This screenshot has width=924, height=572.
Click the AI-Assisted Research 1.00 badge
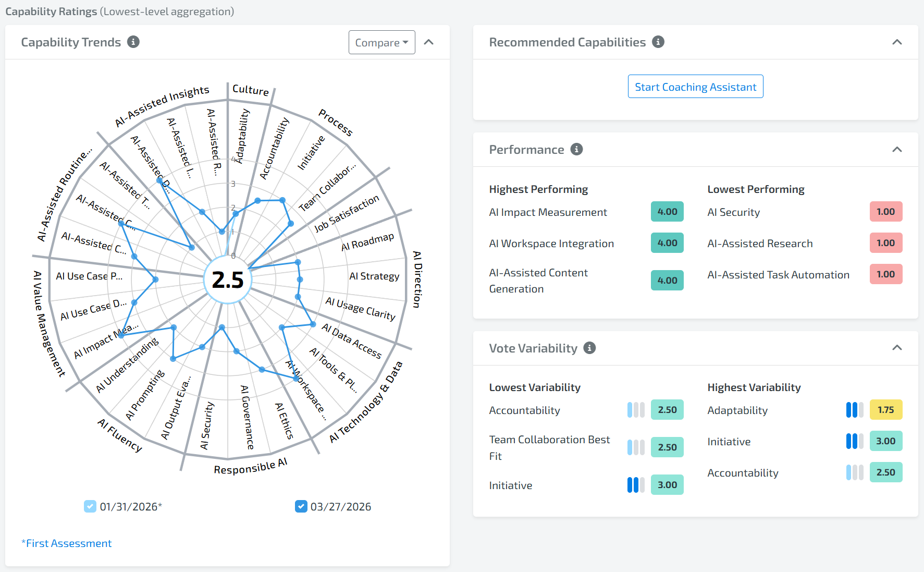886,243
